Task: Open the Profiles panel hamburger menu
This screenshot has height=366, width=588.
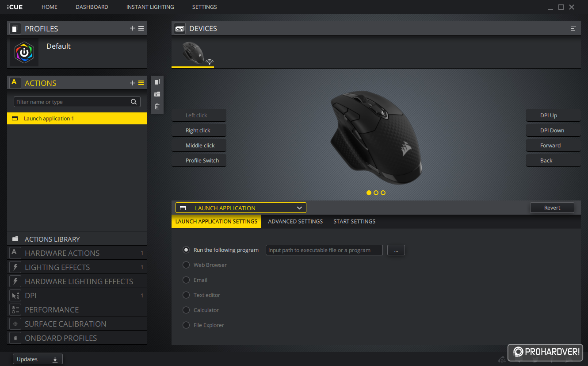Action: click(x=141, y=28)
